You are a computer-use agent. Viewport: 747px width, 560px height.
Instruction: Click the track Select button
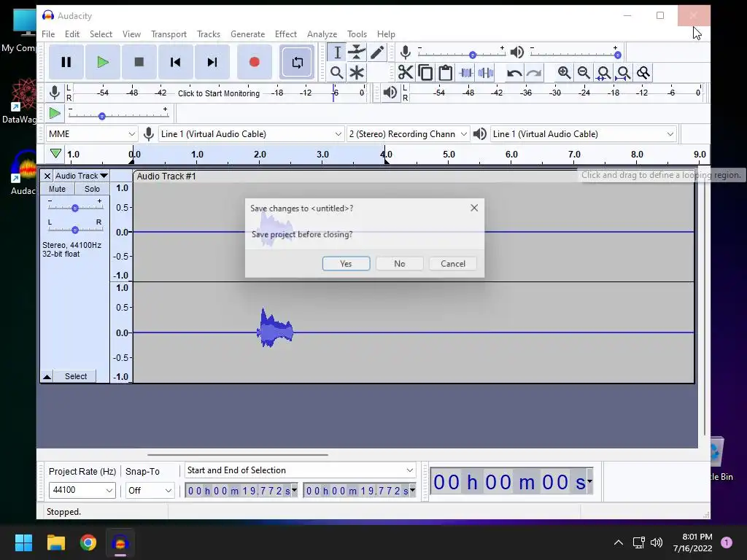point(76,376)
